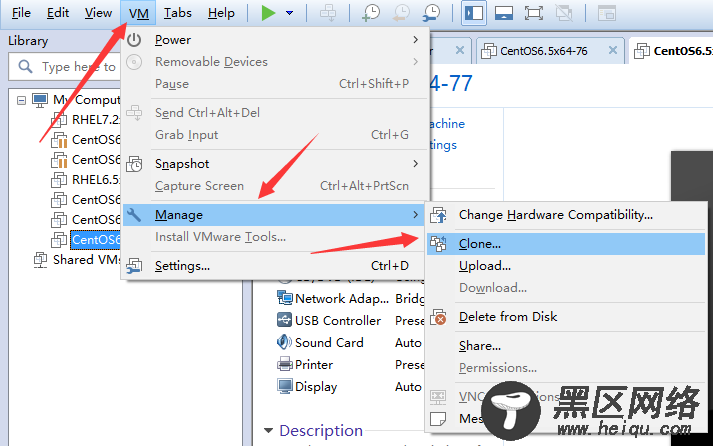Click the library search magnifier icon
713x446 pixels.
click(25, 67)
